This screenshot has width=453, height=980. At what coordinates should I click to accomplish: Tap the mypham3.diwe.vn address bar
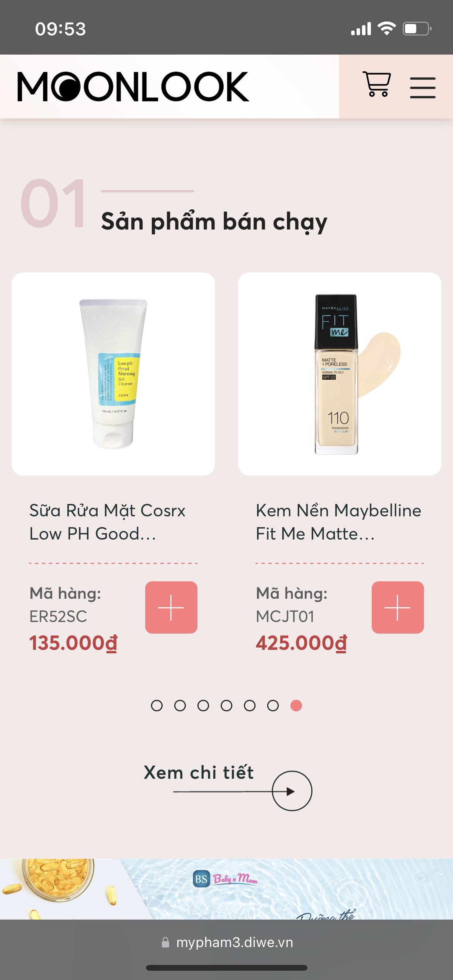226,942
